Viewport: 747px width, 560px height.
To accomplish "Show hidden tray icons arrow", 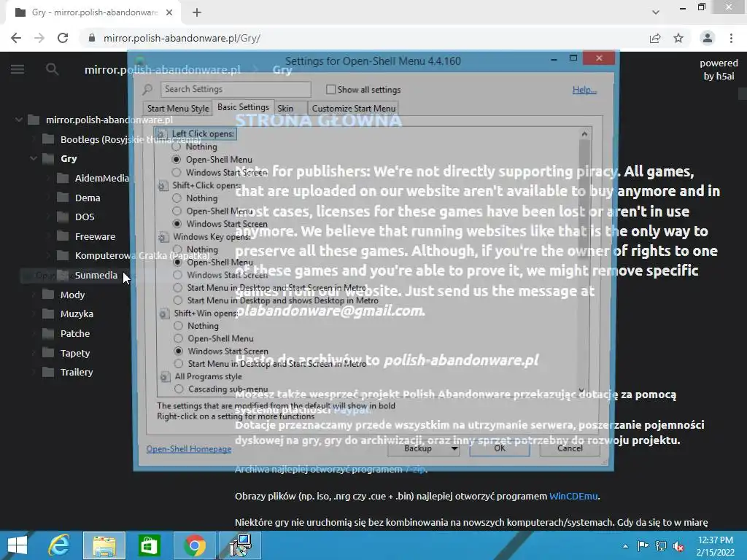I will click(625, 546).
